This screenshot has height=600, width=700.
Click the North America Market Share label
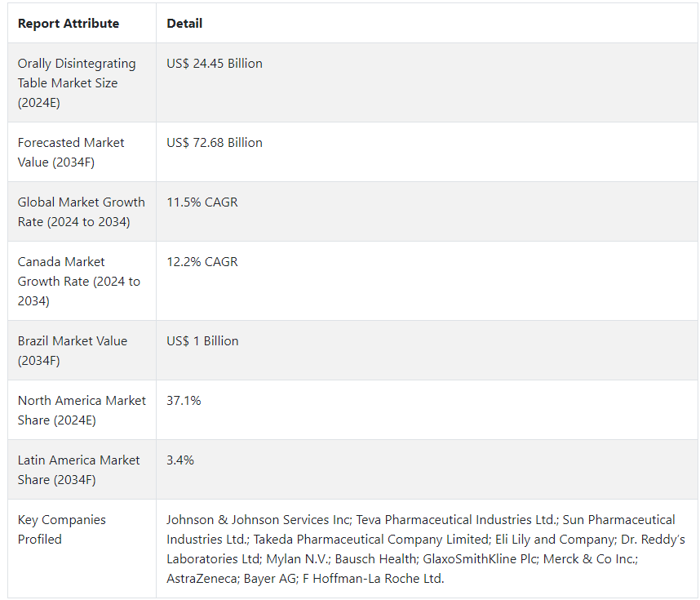82,410
